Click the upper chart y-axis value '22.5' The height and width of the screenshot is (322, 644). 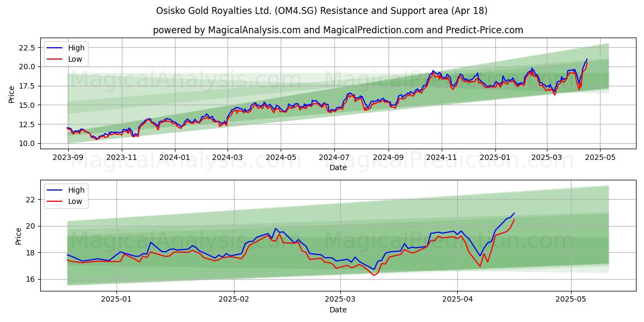pyautogui.click(x=27, y=48)
